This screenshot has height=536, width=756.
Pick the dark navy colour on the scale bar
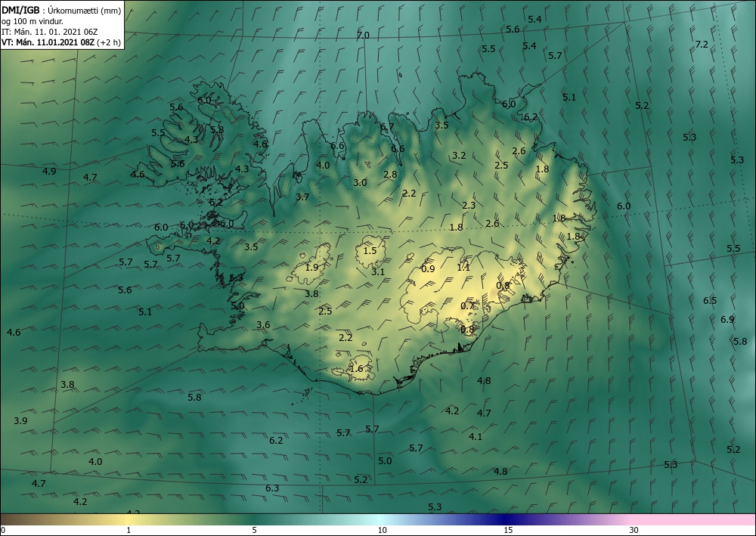click(x=507, y=519)
